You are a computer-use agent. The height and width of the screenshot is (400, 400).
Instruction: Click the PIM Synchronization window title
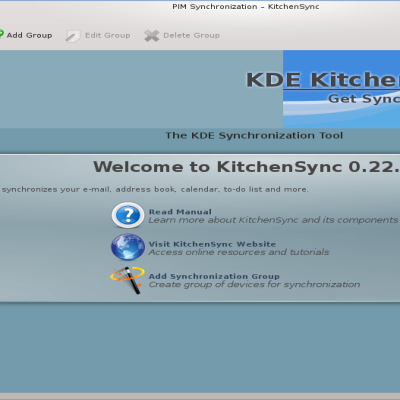(x=246, y=7)
